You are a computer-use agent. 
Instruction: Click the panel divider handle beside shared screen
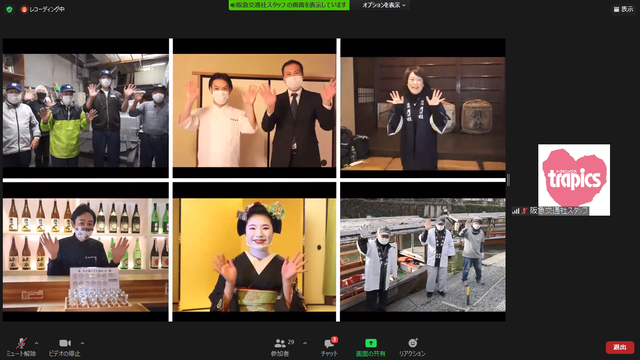coord(508,180)
